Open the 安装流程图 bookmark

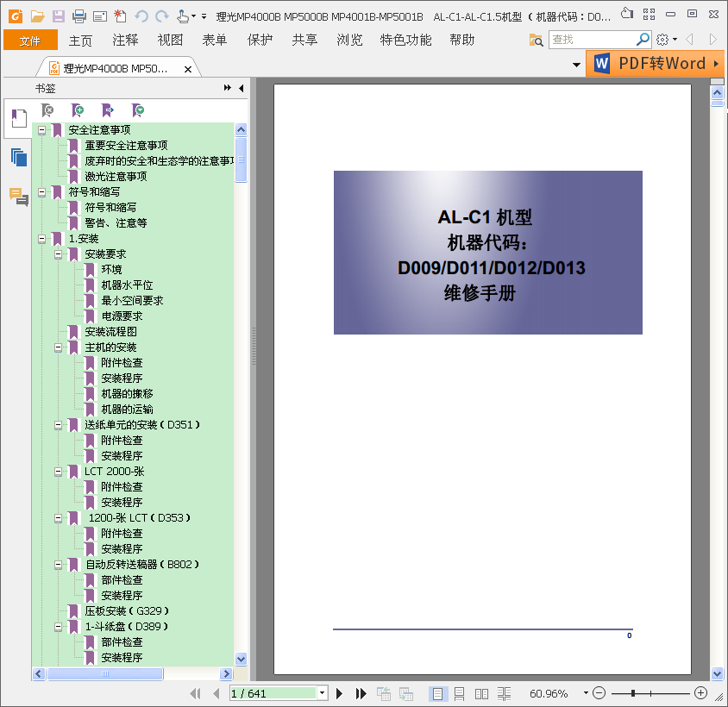[x=111, y=332]
